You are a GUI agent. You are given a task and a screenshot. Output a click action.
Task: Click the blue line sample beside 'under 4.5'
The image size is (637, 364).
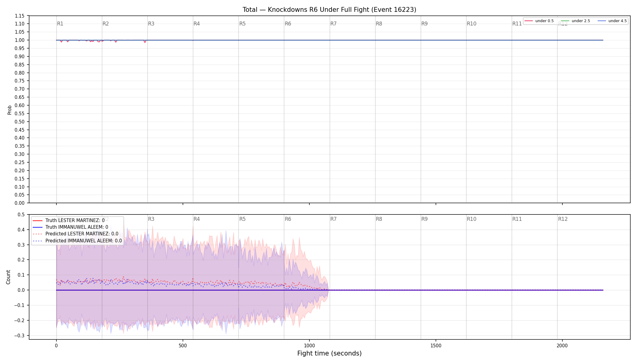(602, 21)
